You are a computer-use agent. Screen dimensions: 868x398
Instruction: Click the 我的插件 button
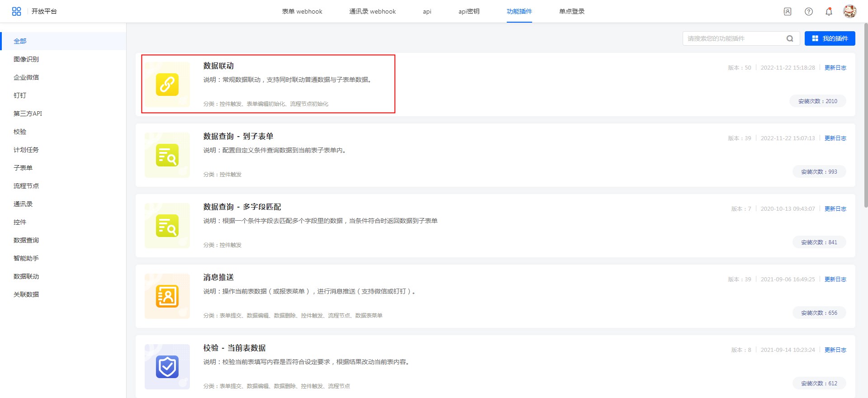coord(830,38)
